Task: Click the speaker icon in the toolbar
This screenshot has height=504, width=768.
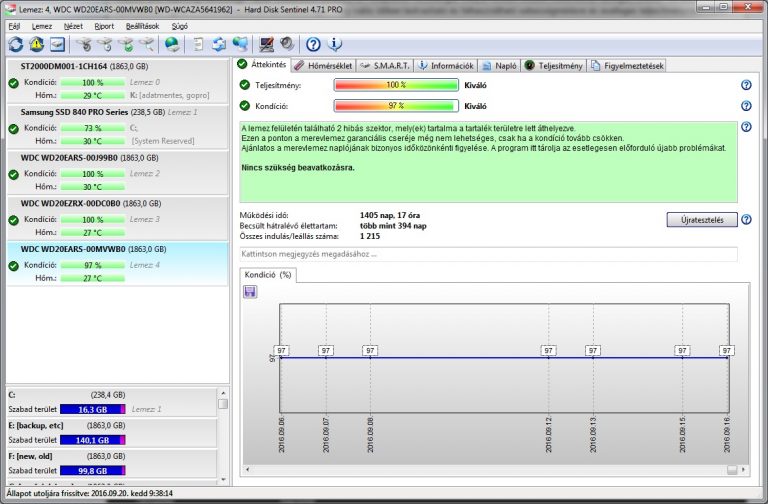Action: (286, 44)
